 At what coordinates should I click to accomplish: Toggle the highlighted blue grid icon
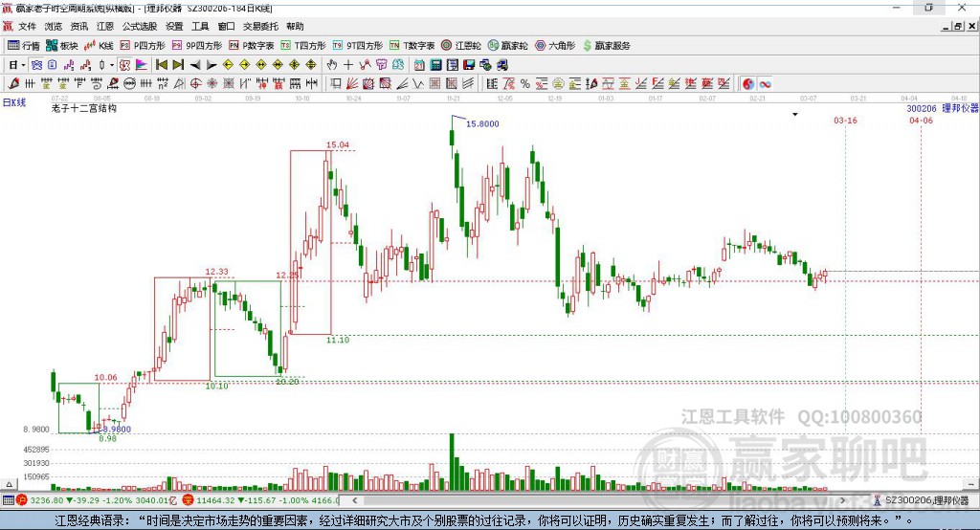(36, 64)
